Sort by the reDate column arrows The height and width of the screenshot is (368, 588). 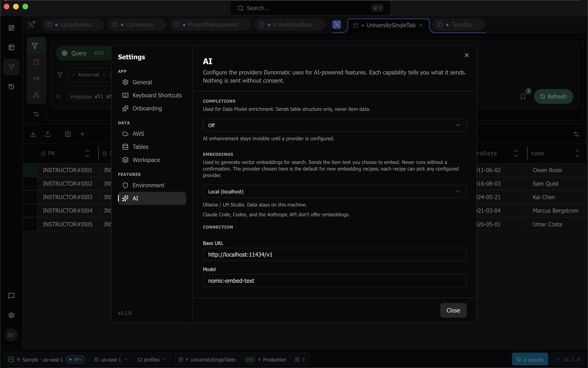coord(516,153)
